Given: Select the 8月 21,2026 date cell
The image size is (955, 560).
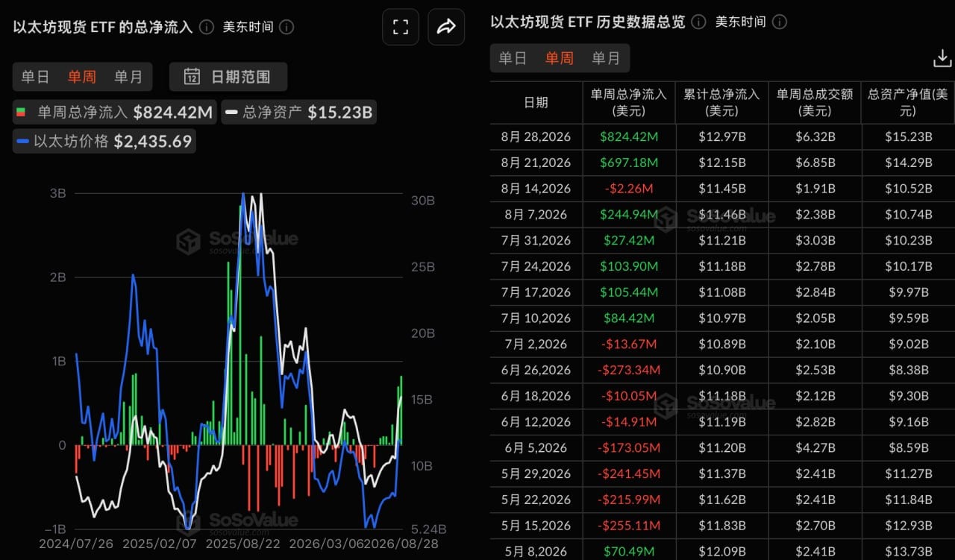Looking at the screenshot, I should tap(536, 163).
